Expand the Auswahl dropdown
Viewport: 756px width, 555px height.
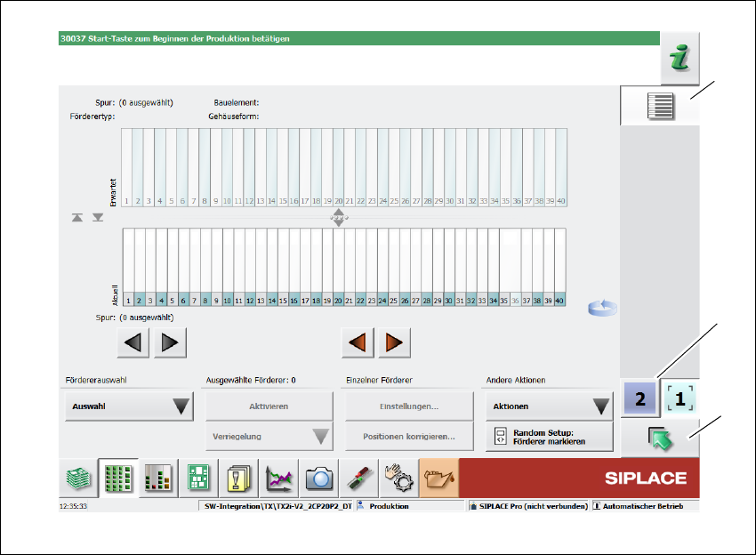(128, 406)
